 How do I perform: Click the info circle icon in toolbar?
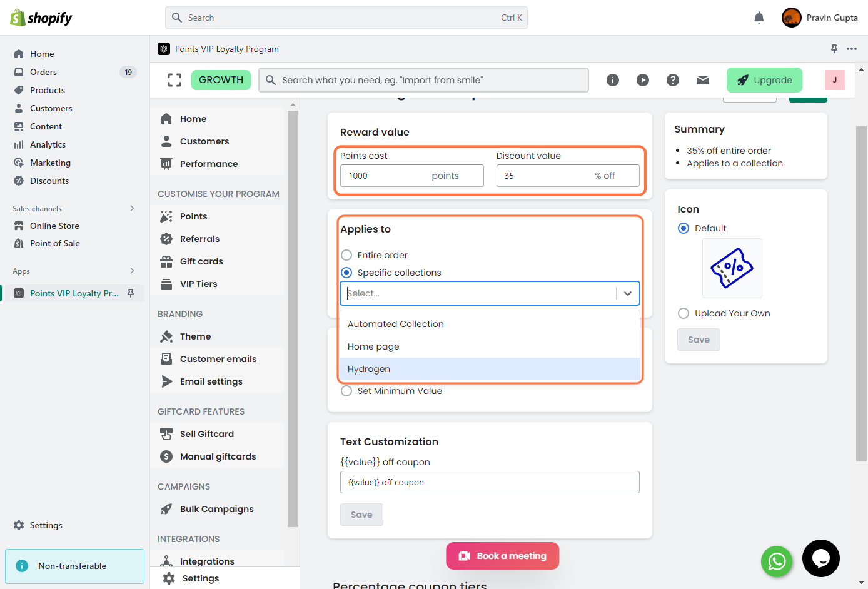pyautogui.click(x=613, y=80)
